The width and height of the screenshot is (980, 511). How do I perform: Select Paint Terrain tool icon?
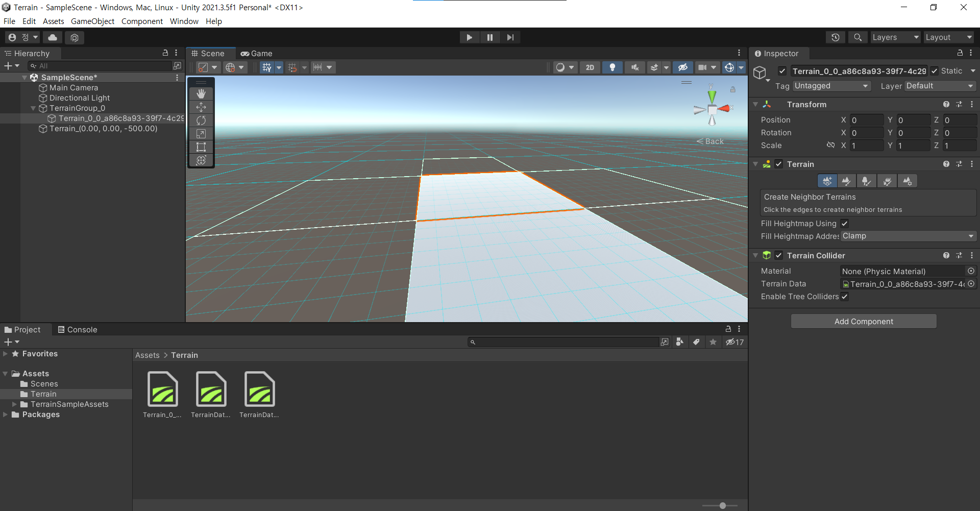coord(847,181)
